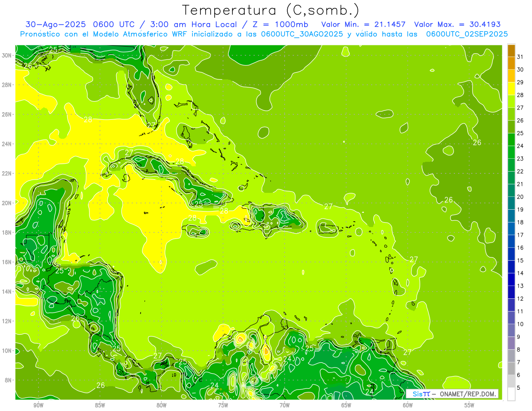Click '0600UTC_02SEP2025' valid-until timestamp
Viewport: 532px width, 411px height.
467,34
